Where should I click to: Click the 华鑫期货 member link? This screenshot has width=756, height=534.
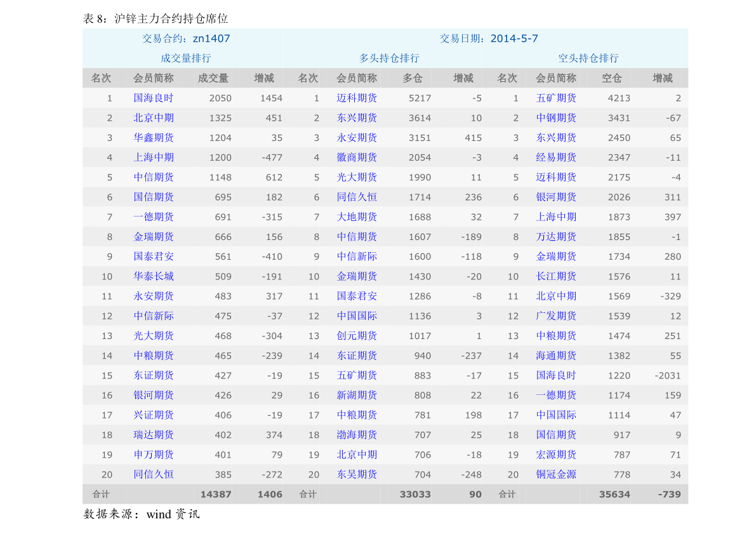coord(154,137)
